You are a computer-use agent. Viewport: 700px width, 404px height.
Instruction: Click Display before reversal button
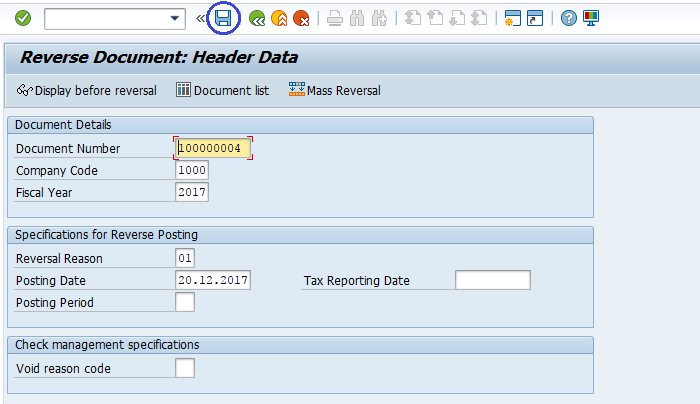tap(87, 91)
